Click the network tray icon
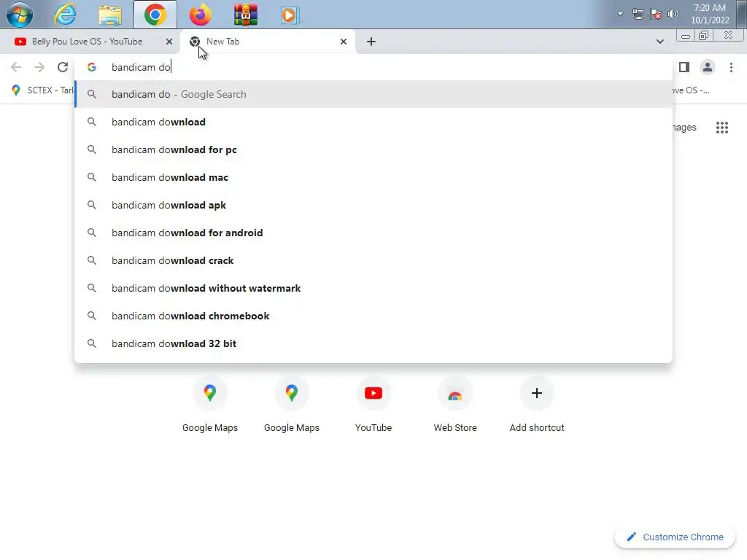 click(638, 14)
